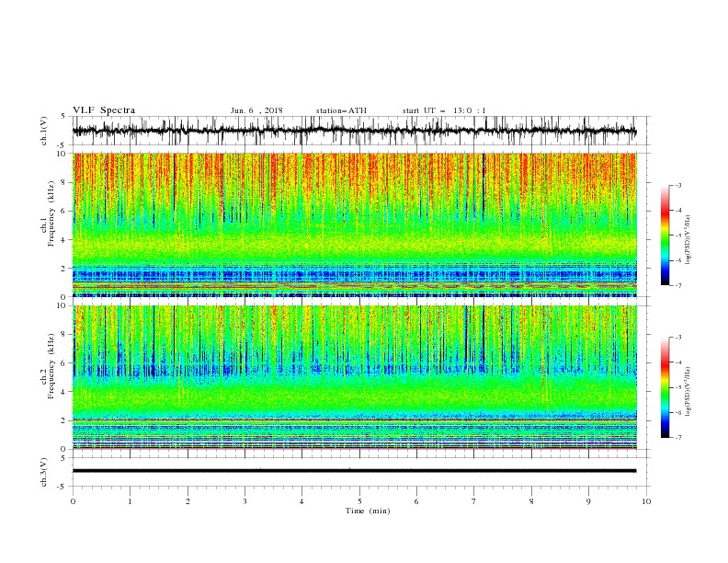Click the time axis tick label '10'

click(x=646, y=501)
